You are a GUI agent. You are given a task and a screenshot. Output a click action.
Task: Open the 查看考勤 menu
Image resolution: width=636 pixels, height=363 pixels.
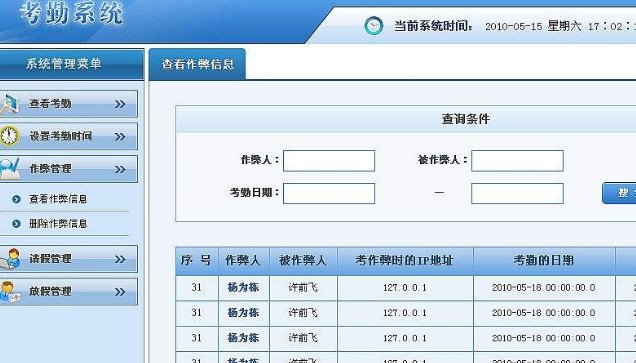[x=69, y=104]
